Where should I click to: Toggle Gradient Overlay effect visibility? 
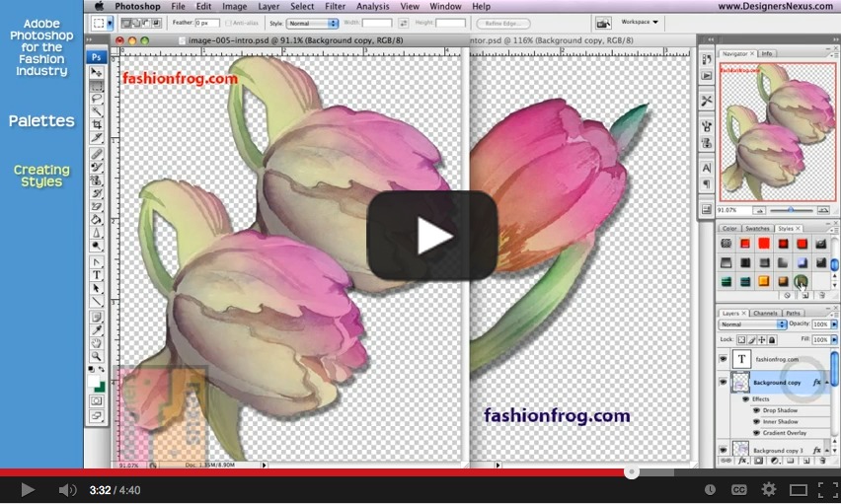pyautogui.click(x=756, y=433)
